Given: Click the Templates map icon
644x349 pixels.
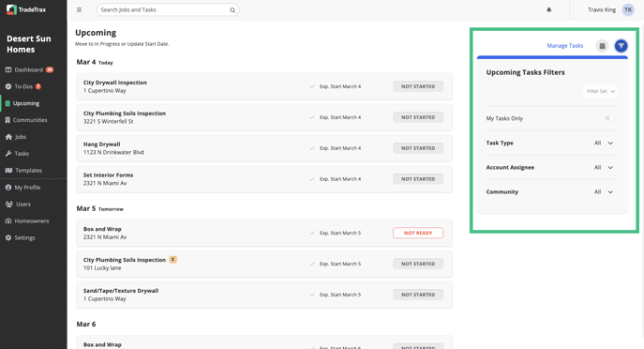Looking at the screenshot, I should [8, 170].
